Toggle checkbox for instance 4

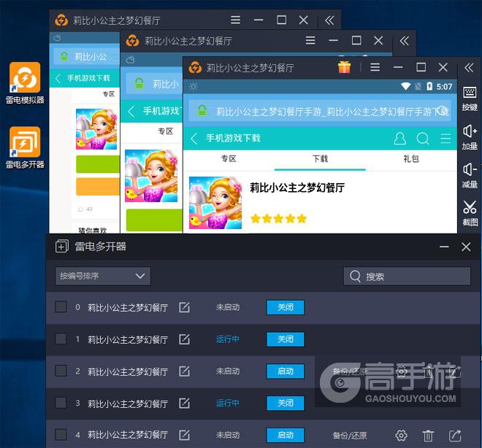point(61,434)
